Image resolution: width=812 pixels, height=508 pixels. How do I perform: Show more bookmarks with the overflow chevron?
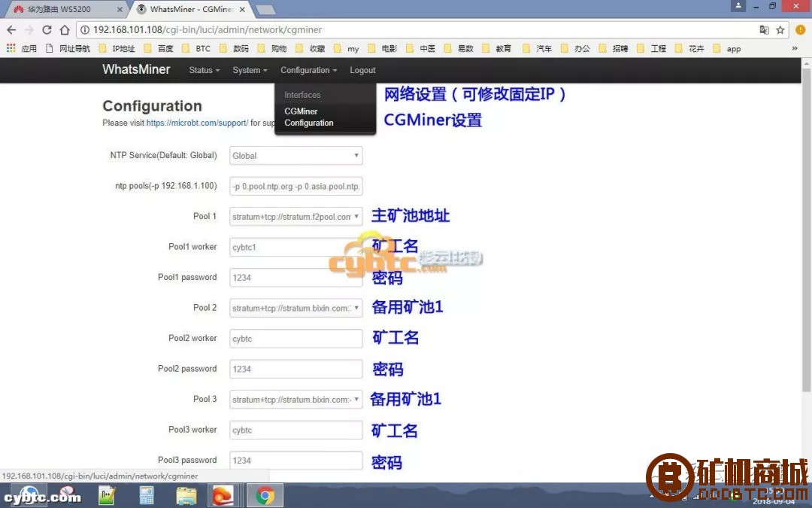point(795,48)
